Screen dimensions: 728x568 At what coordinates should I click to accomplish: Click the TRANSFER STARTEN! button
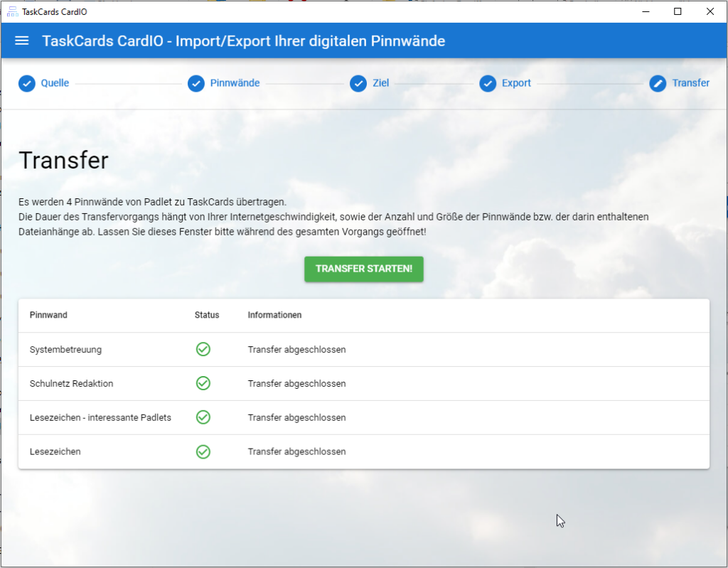point(364,269)
